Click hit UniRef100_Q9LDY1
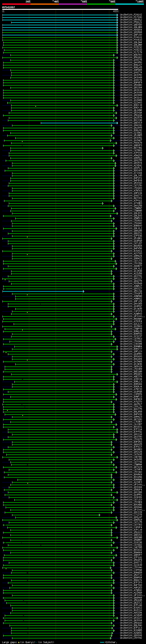Image resolution: width=146 pixels, height=644 pixels. click(x=131, y=213)
